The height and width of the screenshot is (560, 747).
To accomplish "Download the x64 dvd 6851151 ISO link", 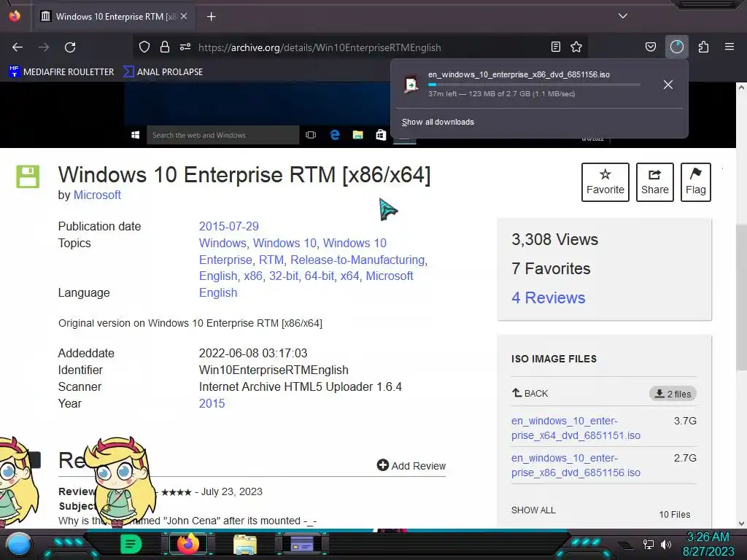I will click(576, 428).
